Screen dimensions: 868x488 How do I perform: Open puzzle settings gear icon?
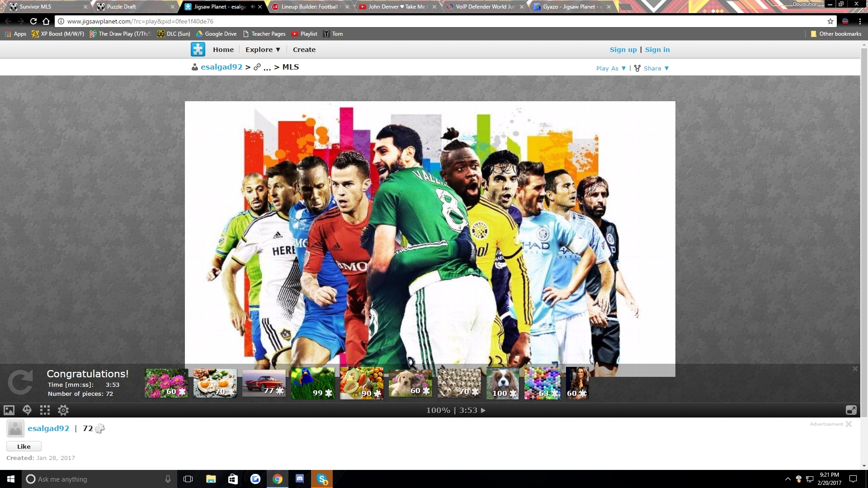point(63,410)
